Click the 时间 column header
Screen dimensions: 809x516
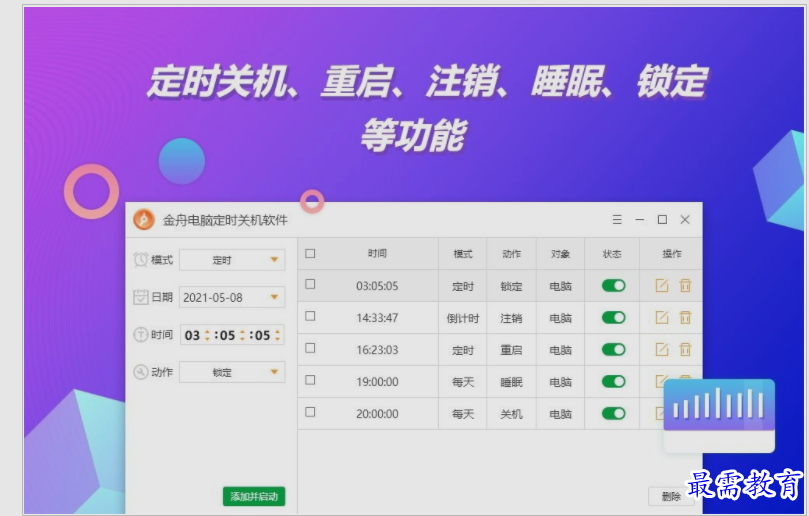coord(377,253)
